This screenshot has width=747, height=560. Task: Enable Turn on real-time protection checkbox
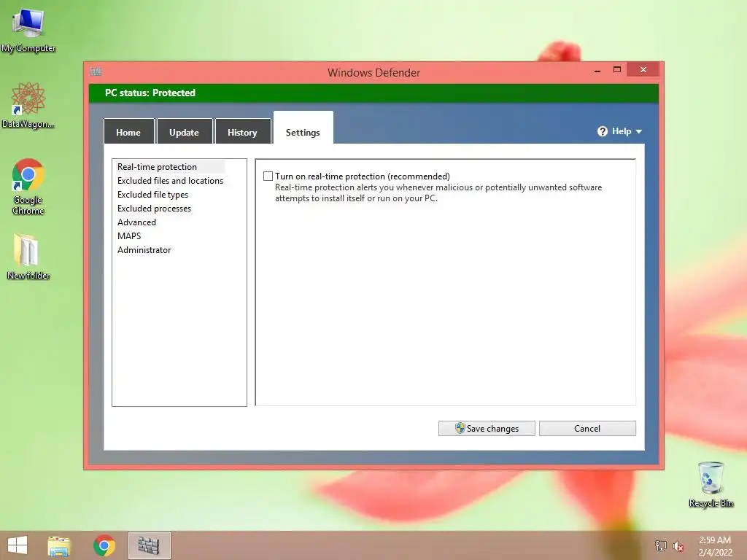(268, 176)
